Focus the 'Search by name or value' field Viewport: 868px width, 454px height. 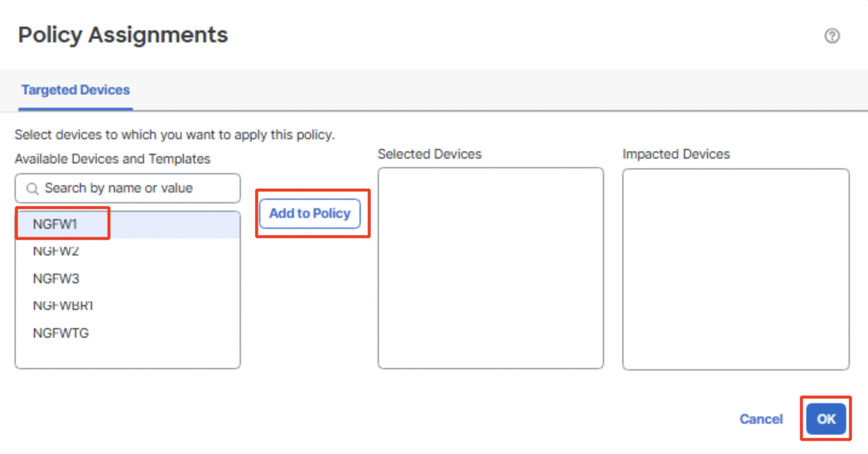pos(133,188)
